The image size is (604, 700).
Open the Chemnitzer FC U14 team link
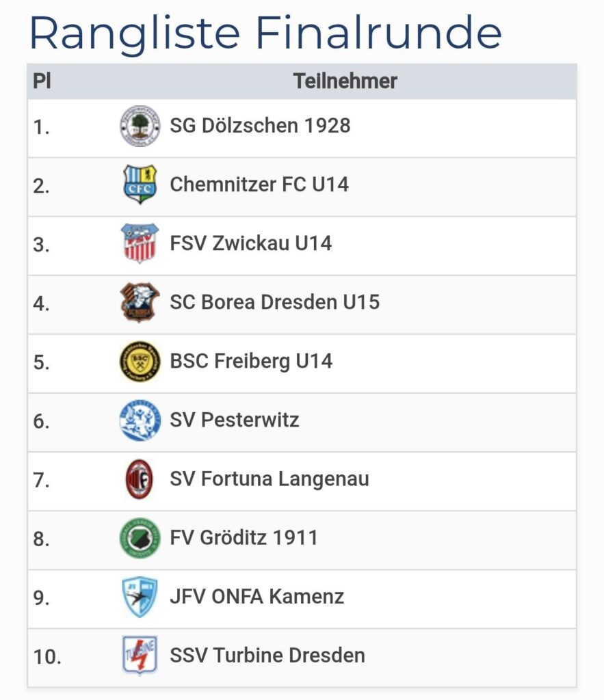tap(259, 185)
